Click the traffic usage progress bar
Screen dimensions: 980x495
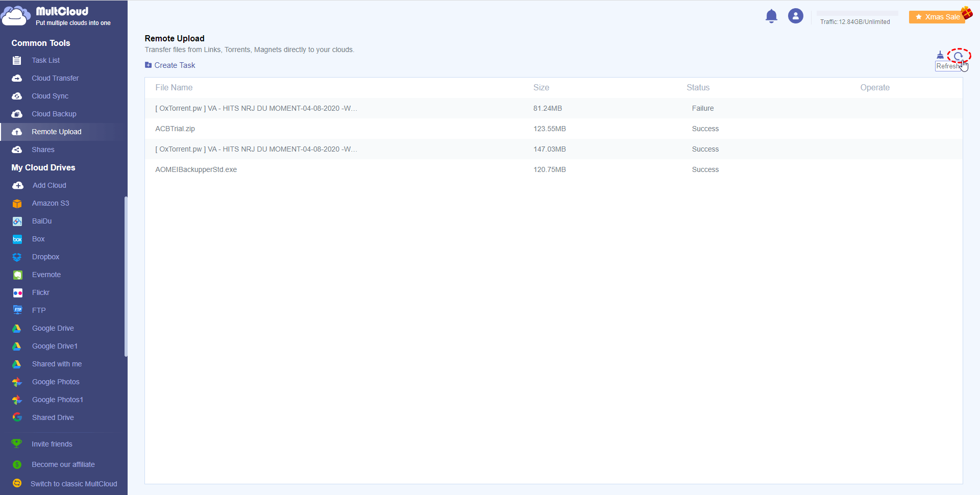pos(857,13)
